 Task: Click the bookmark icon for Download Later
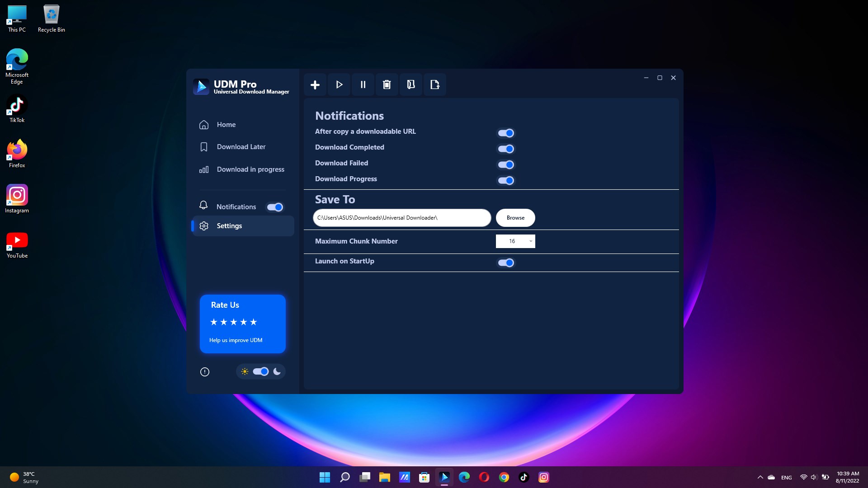pos(204,147)
